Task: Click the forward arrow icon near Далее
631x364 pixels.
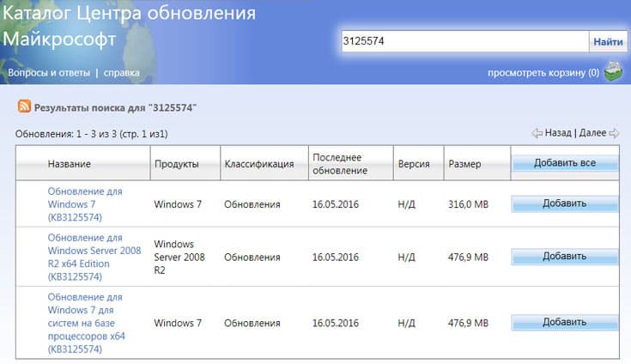Action: click(614, 133)
